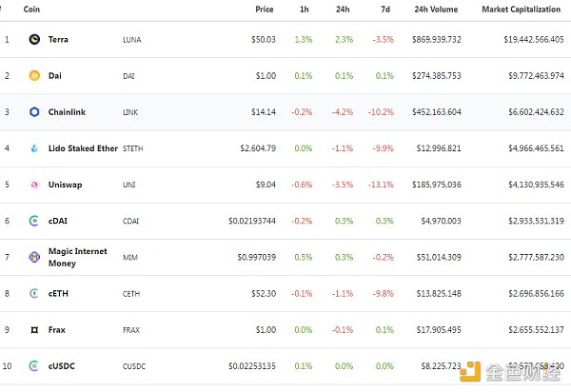Sort by the 24h change column header
This screenshot has width=571, height=392.
(x=343, y=10)
